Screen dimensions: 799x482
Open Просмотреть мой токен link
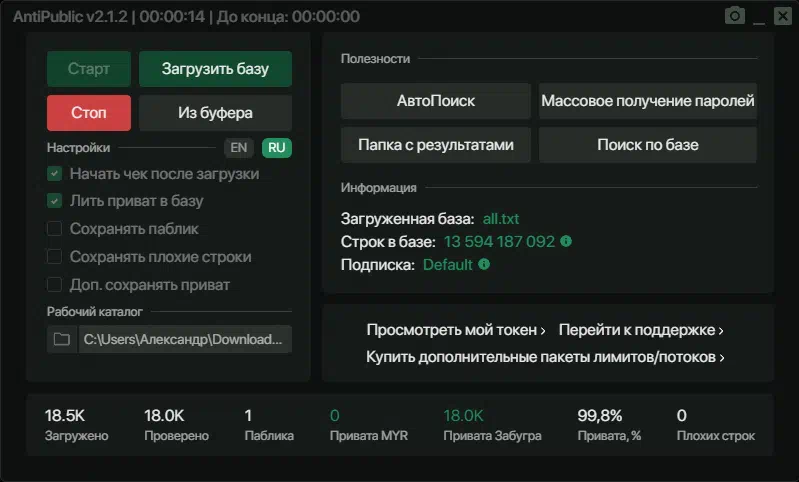456,330
